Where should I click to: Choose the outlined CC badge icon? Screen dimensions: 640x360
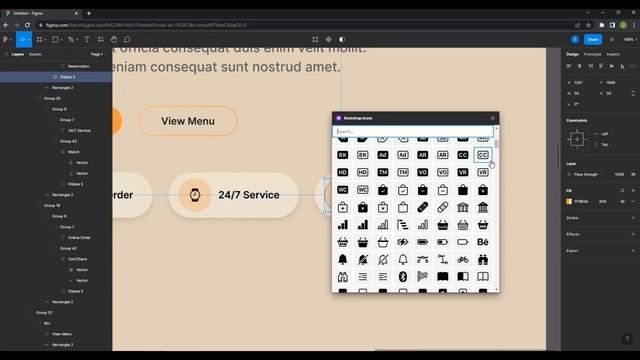[482, 155]
